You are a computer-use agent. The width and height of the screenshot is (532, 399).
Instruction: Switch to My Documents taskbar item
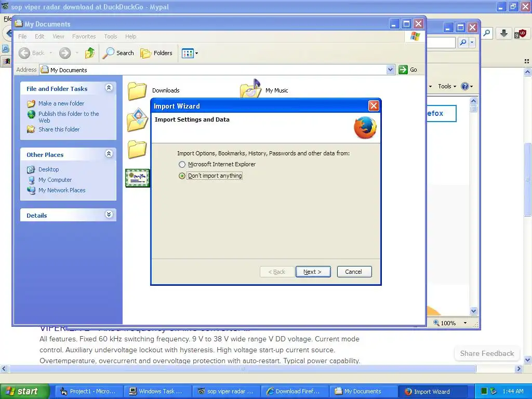362,391
